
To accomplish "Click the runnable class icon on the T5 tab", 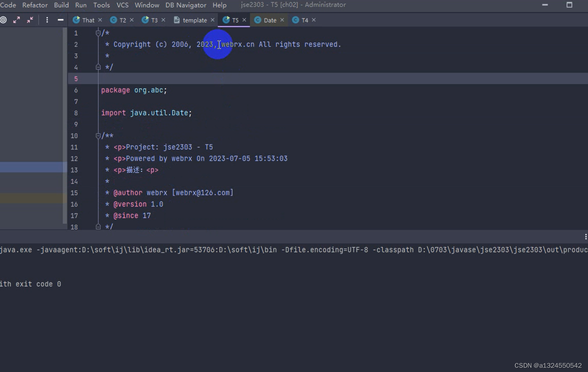I will coord(227,20).
